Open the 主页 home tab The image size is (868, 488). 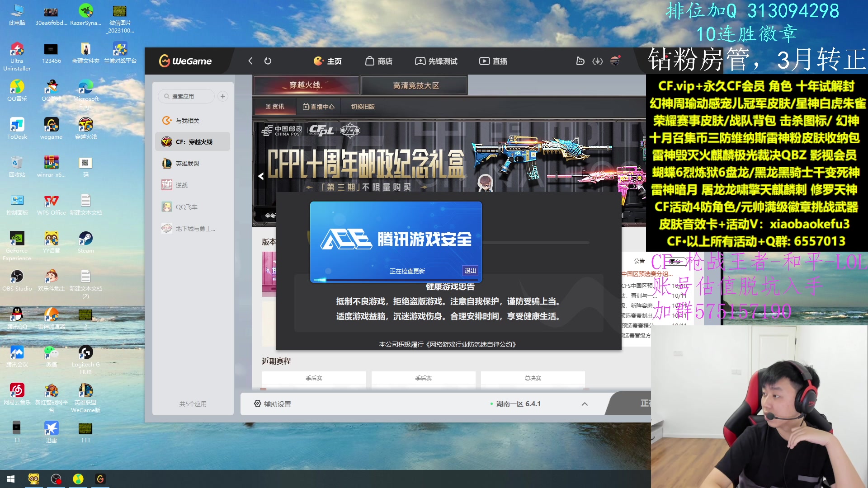click(x=328, y=61)
